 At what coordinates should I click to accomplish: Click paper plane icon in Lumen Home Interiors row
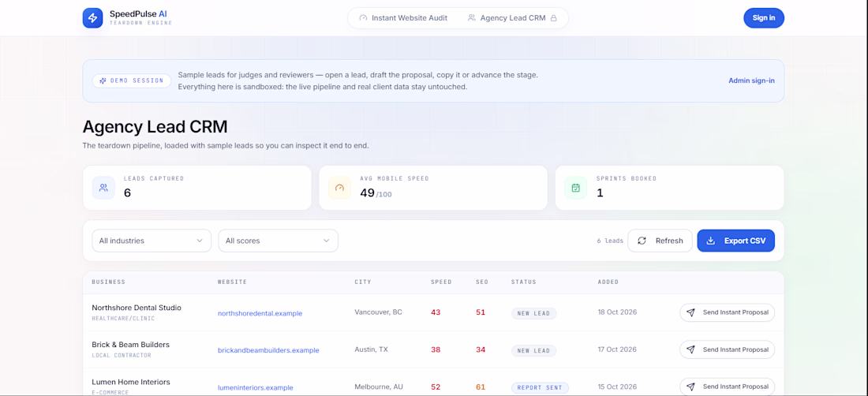[690, 387]
